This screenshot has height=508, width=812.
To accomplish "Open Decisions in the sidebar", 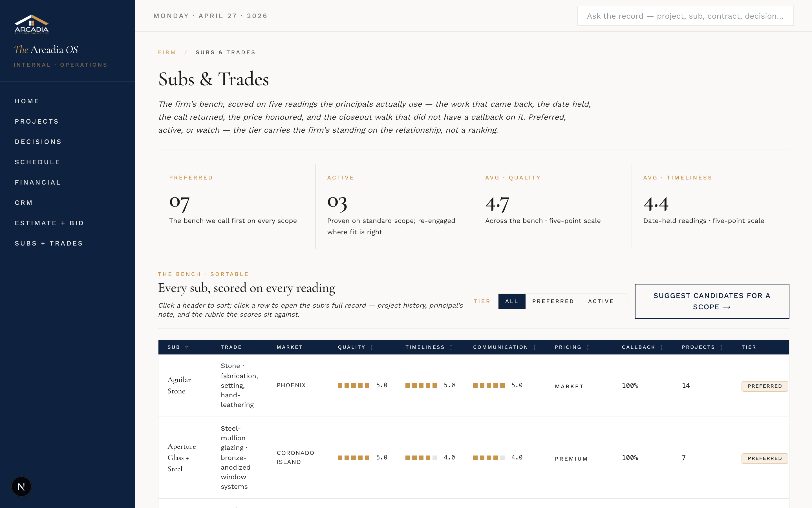I will pos(38,142).
